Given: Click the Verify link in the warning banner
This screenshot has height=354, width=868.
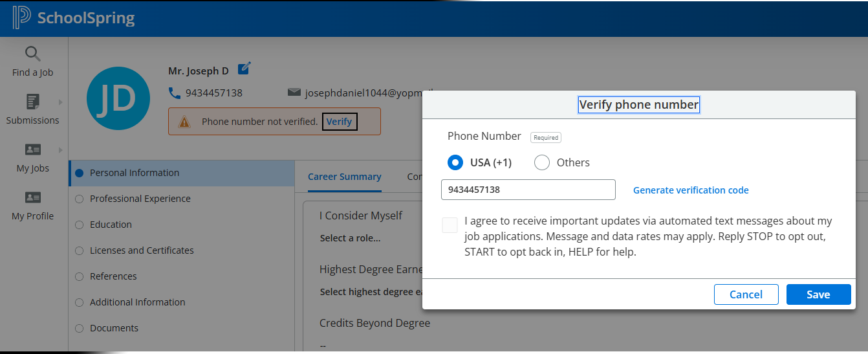Looking at the screenshot, I should pos(340,122).
